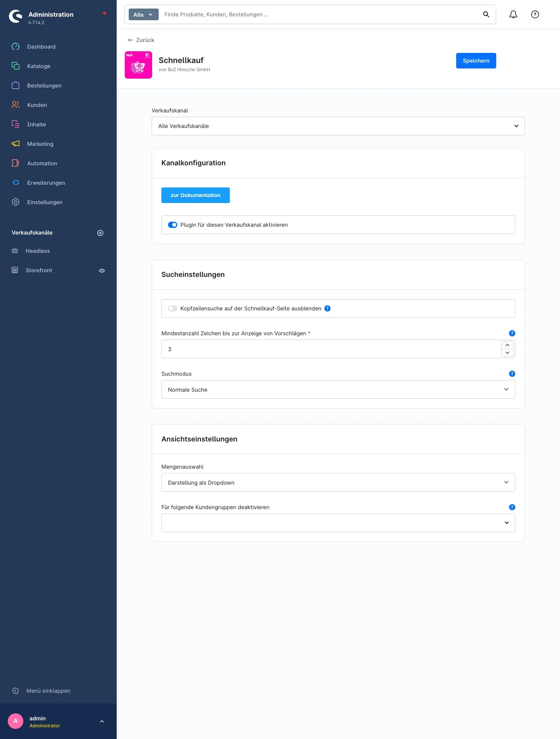Open the Mengenauswahl dropdown
Screen dimensions: 560x739
(x=338, y=482)
